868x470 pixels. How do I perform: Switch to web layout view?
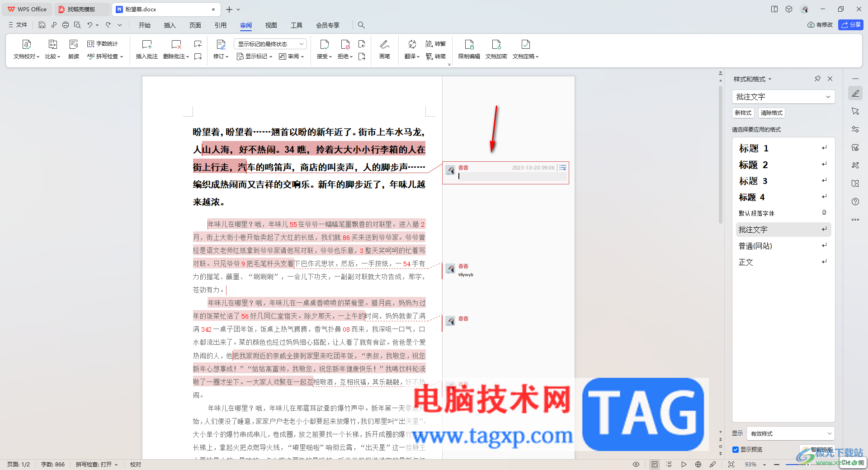(x=698, y=464)
